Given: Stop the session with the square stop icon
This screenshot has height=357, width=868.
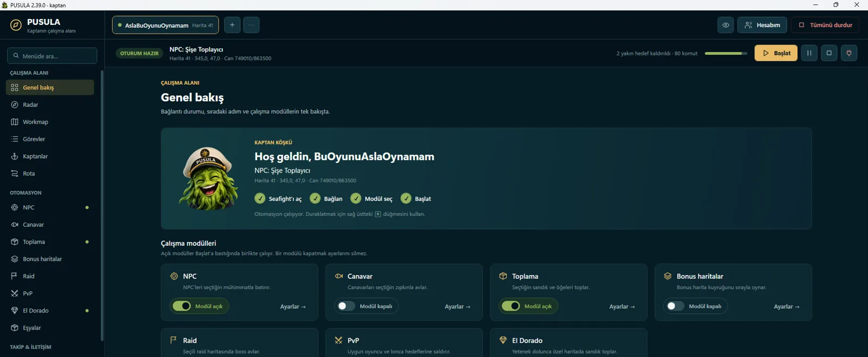Looking at the screenshot, I should coord(829,53).
